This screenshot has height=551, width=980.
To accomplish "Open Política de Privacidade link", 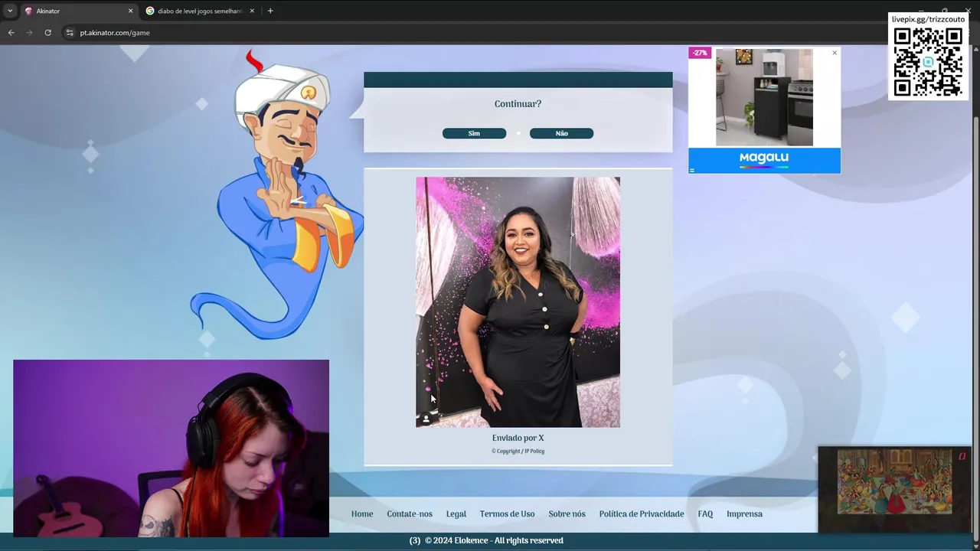I will [x=642, y=514].
